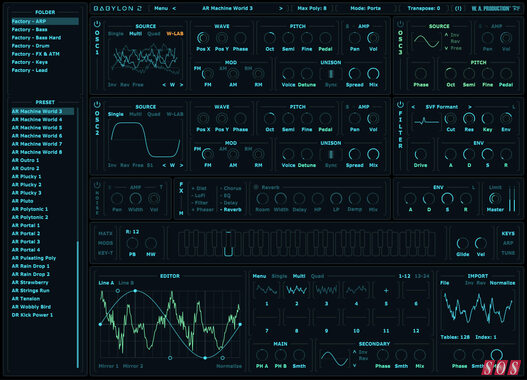Enable Reverb in the FX list
The width and height of the screenshot is (527, 380).
tap(232, 210)
